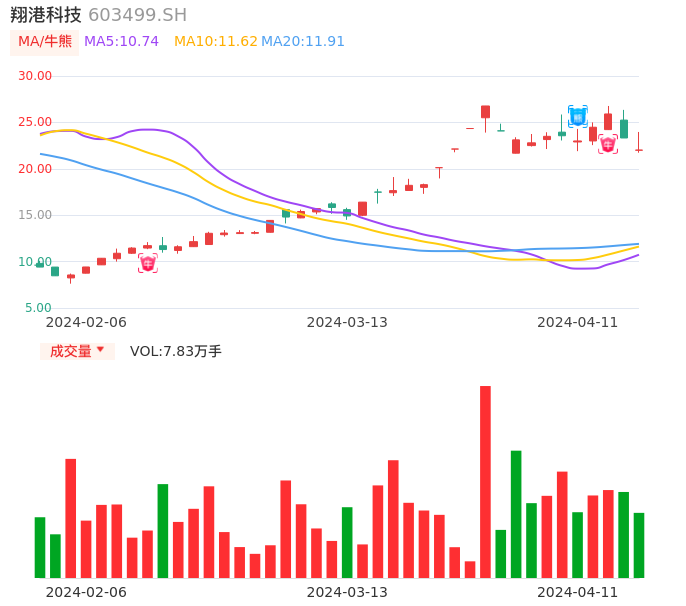Click the 2024-03-13 date under price chart
Screen dimensions: 686x606
(x=347, y=322)
